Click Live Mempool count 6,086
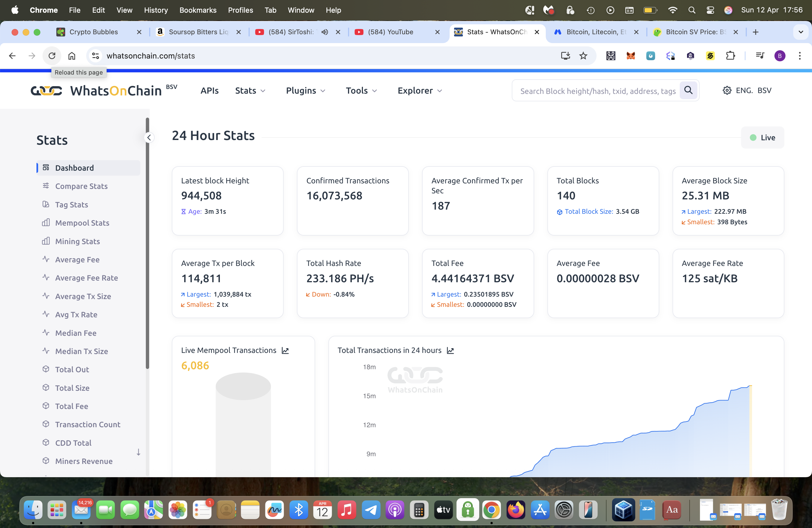Image resolution: width=812 pixels, height=528 pixels. point(195,366)
